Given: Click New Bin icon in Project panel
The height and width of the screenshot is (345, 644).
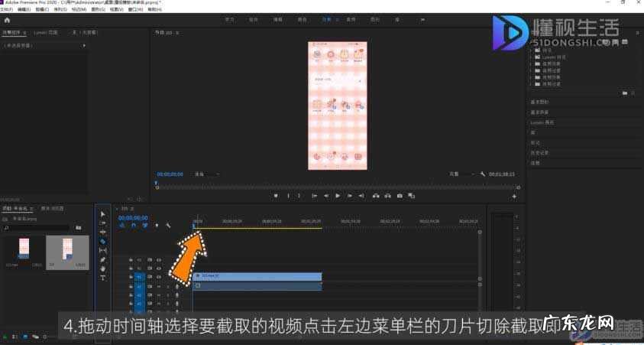Looking at the screenshot, I should 79,227.
